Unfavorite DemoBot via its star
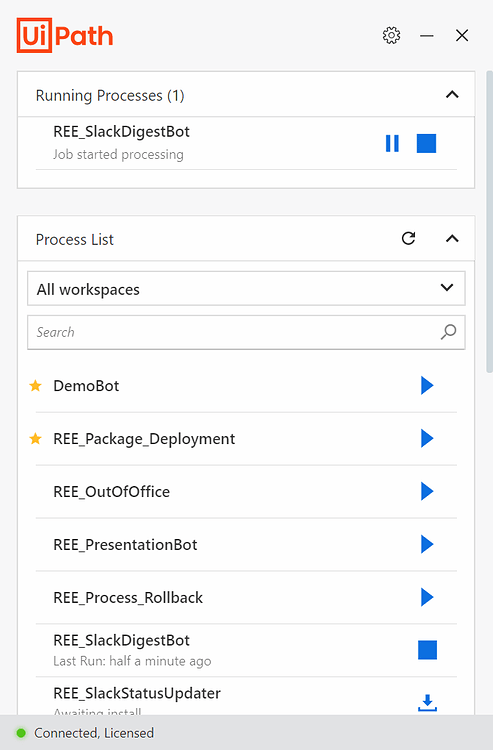 [35, 386]
